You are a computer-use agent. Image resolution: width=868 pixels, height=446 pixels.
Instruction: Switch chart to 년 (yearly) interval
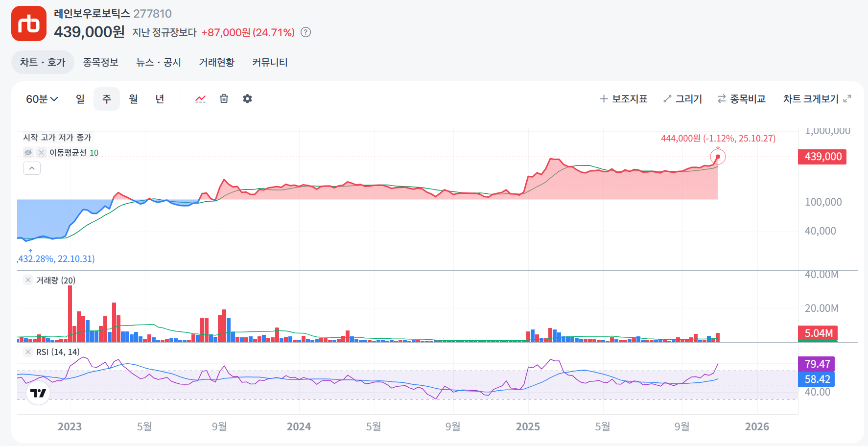tap(160, 99)
